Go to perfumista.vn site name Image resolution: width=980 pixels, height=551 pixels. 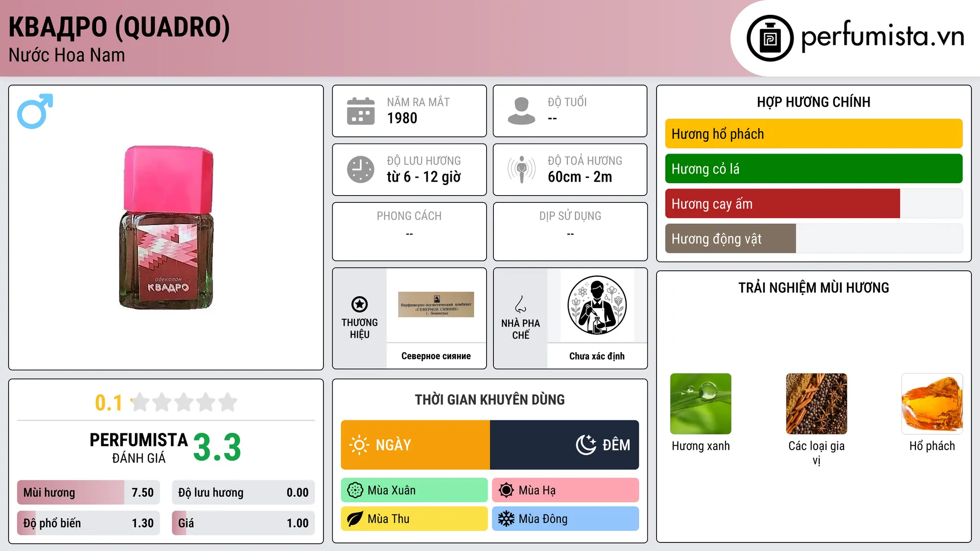882,36
